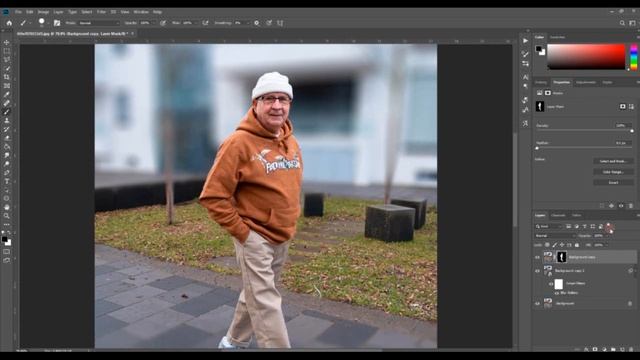The image size is (640, 360).
Task: Click the Color Range button
Action: (x=613, y=172)
